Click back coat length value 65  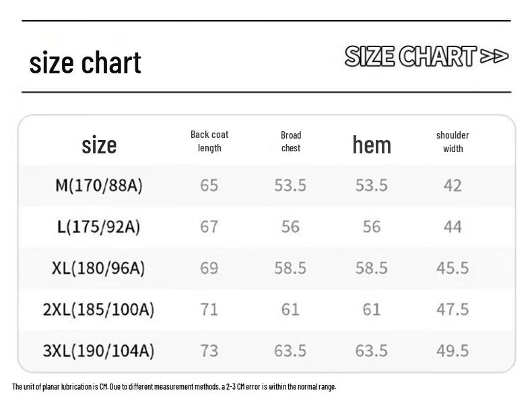(x=209, y=186)
